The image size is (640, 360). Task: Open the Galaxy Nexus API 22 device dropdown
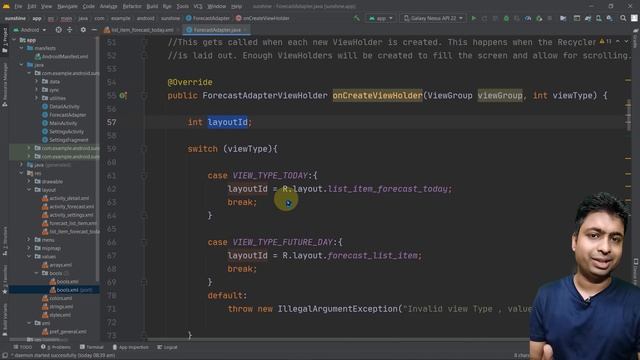(x=433, y=18)
